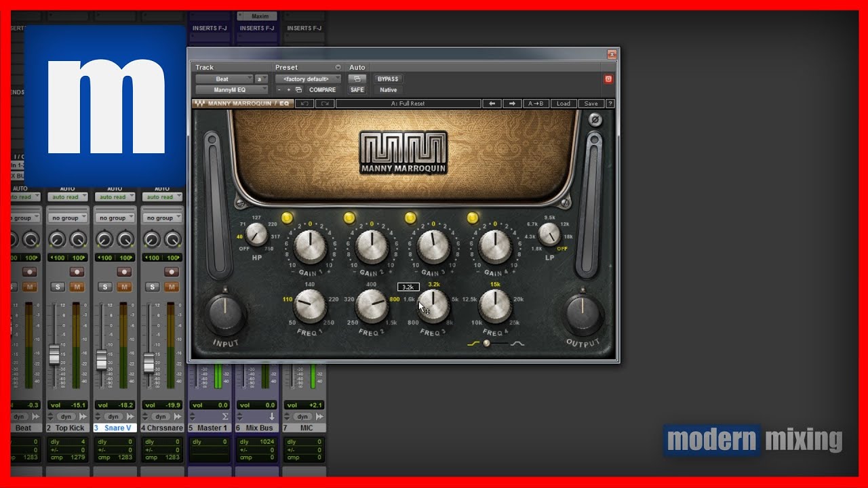Record-arm the Top Kick track
868x488 pixels.
click(77, 271)
